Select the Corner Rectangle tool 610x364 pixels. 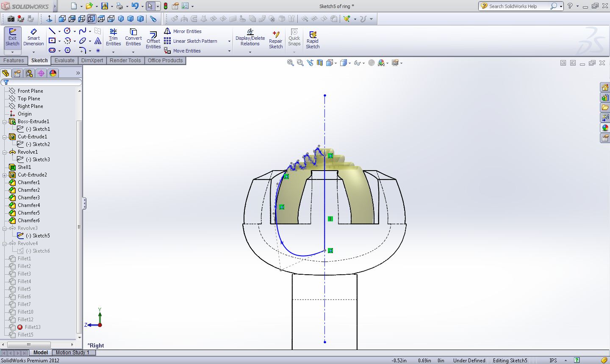click(52, 41)
